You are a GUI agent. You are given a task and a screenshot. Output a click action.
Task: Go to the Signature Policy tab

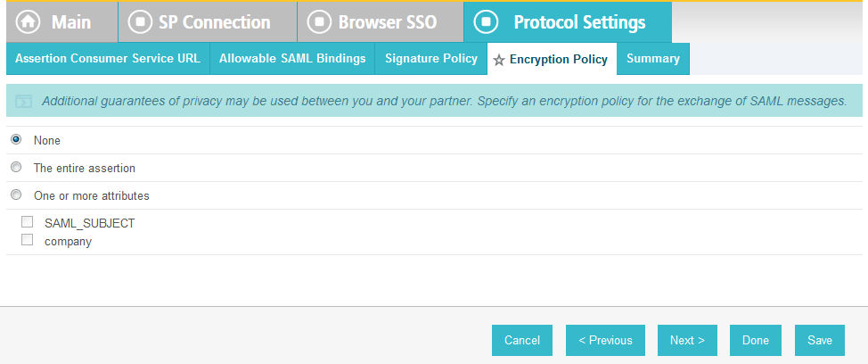(x=431, y=59)
